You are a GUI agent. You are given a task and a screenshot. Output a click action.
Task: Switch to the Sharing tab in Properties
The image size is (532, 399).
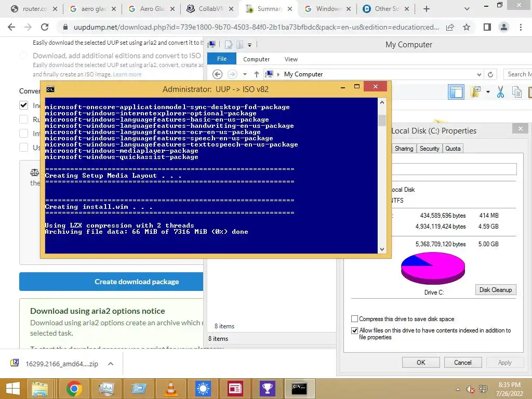(404, 149)
